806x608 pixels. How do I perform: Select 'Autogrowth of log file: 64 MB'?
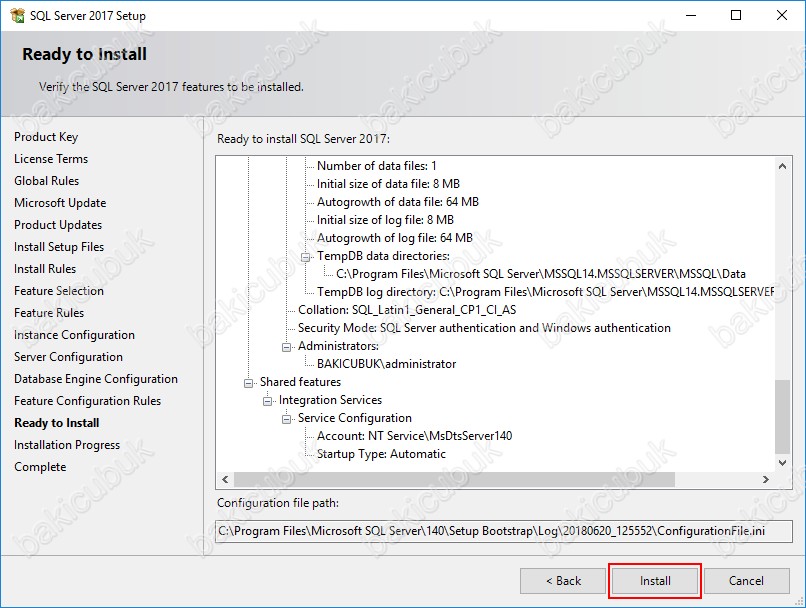(394, 238)
